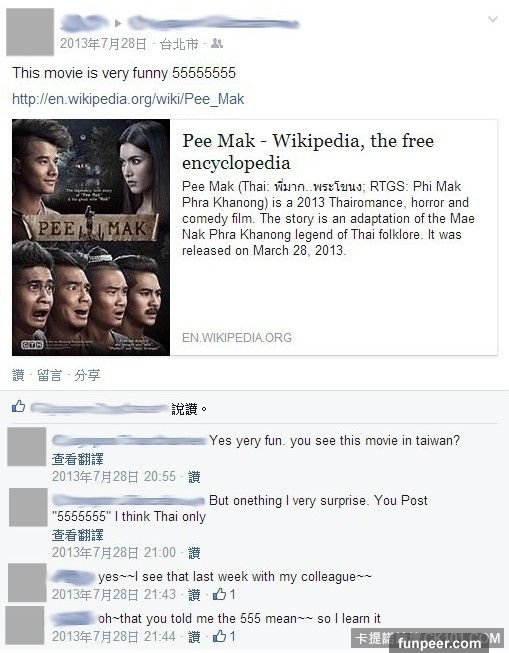Click 查看翻譯 under the first comment
Screen dimensions: 509x653
click(x=77, y=459)
